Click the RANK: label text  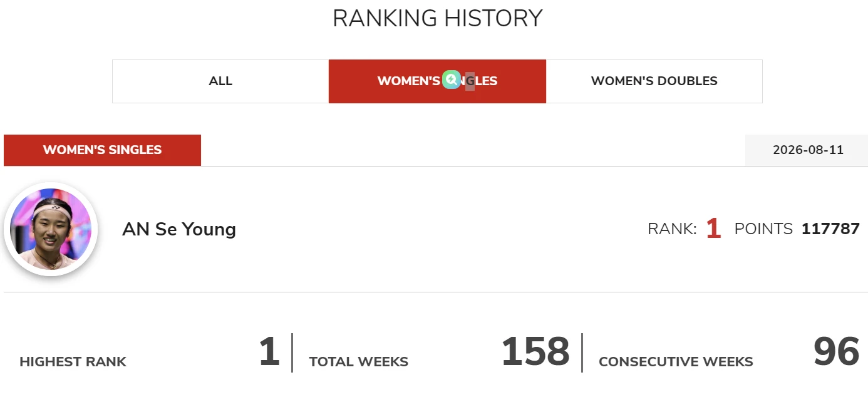tap(672, 229)
